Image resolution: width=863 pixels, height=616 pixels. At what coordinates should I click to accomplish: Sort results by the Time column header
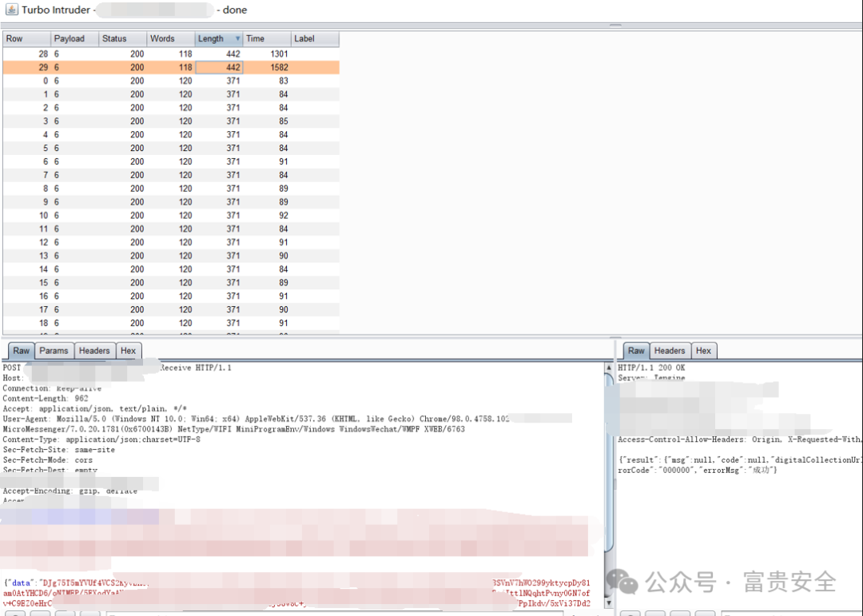(x=267, y=38)
